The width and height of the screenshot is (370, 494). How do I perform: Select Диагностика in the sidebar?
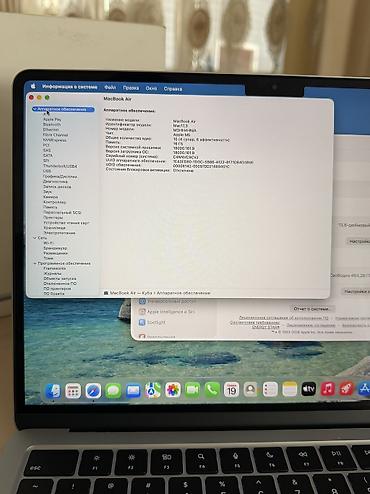point(55,182)
